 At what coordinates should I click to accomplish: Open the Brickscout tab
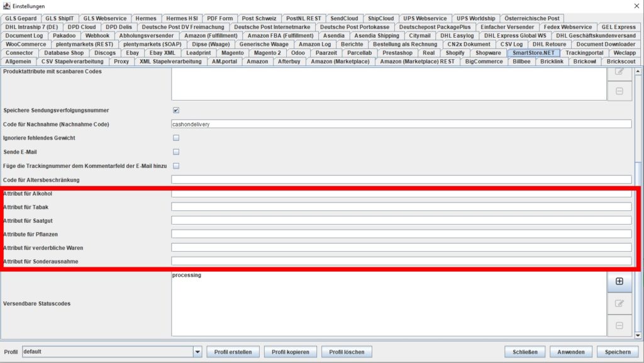(x=621, y=61)
